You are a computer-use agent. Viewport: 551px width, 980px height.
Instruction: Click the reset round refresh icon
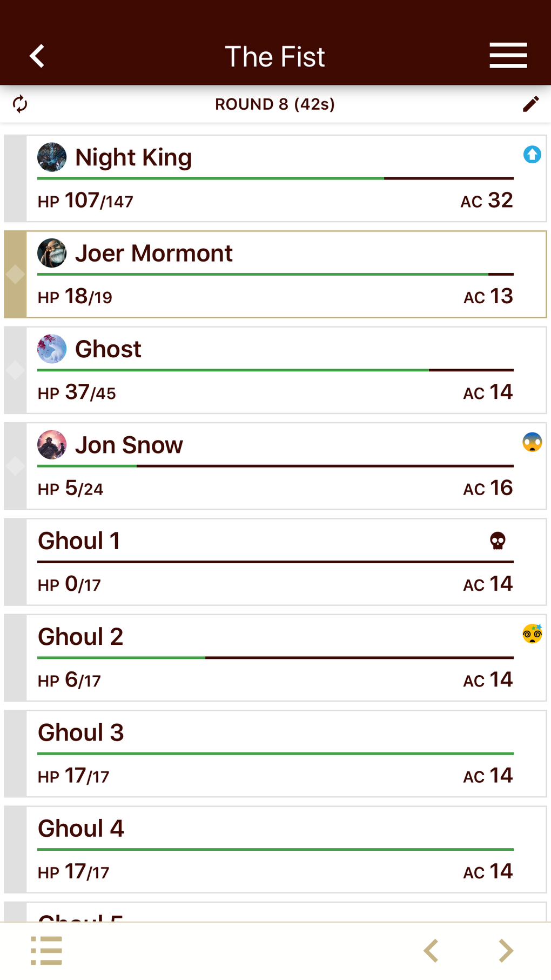[20, 104]
